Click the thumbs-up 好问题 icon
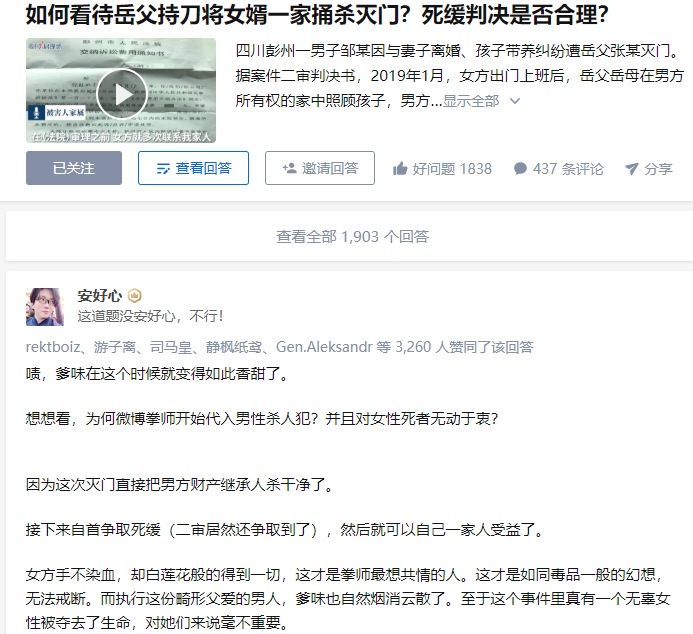The height and width of the screenshot is (634, 693). click(400, 169)
